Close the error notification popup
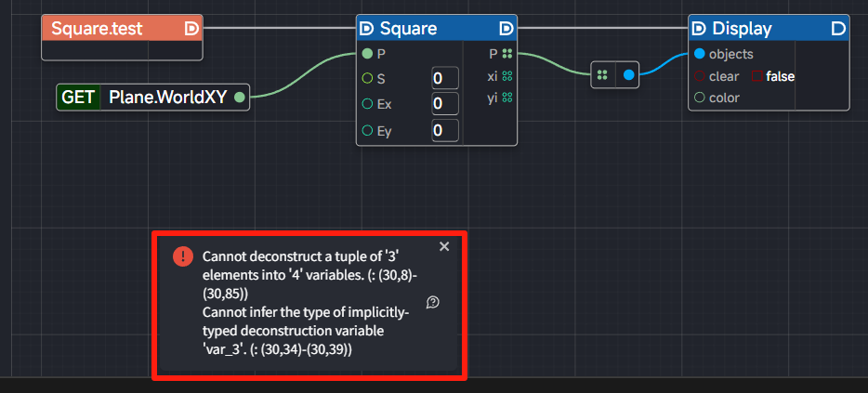868x393 pixels. 444,246
